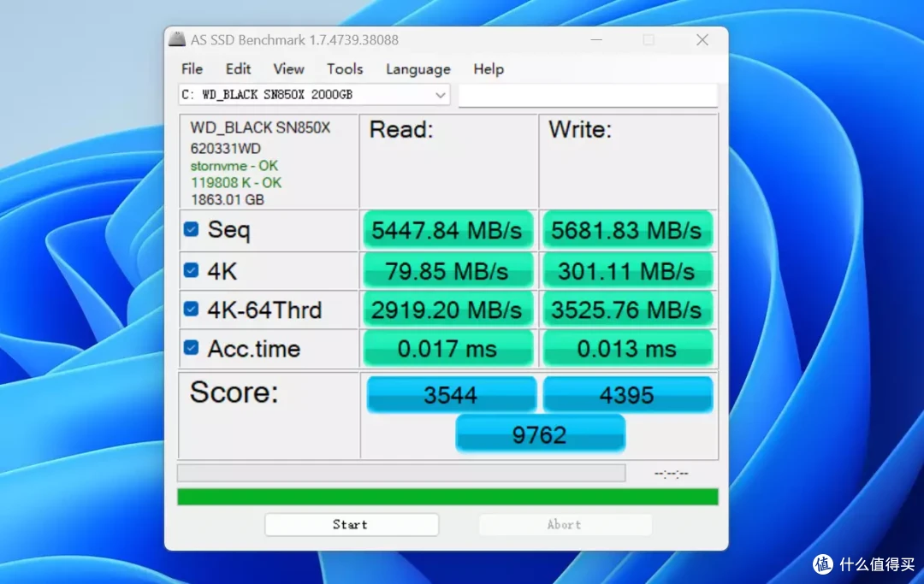Viewport: 924px width, 584px height.
Task: Click the green overall progress bar
Action: 447,497
